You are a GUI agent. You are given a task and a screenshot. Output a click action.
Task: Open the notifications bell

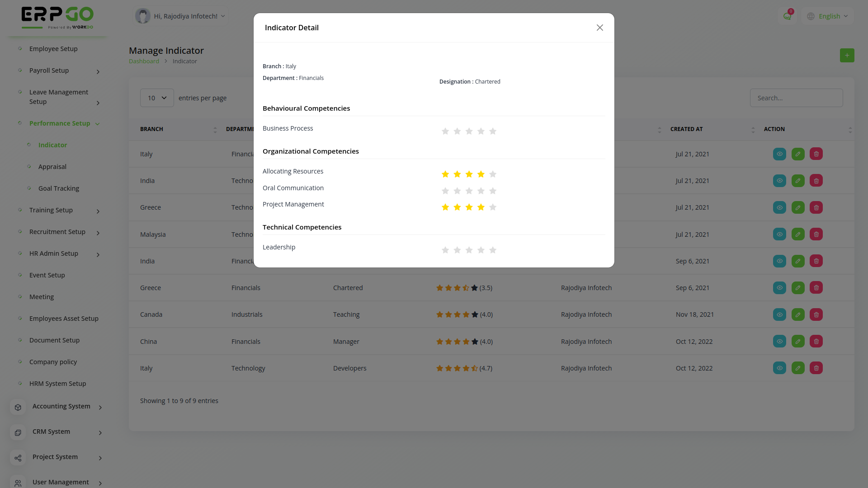tap(788, 16)
